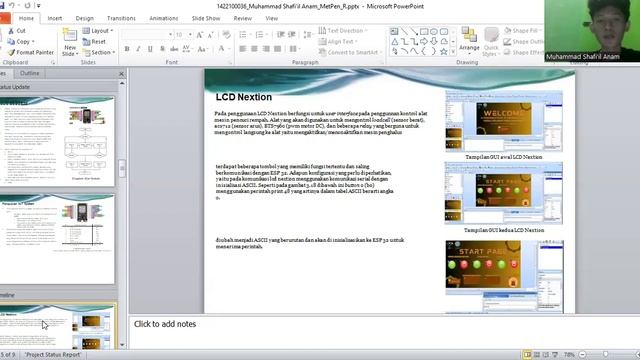The image size is (640, 360).
Task: Zoom out with the minus button
Action: (x=582, y=355)
